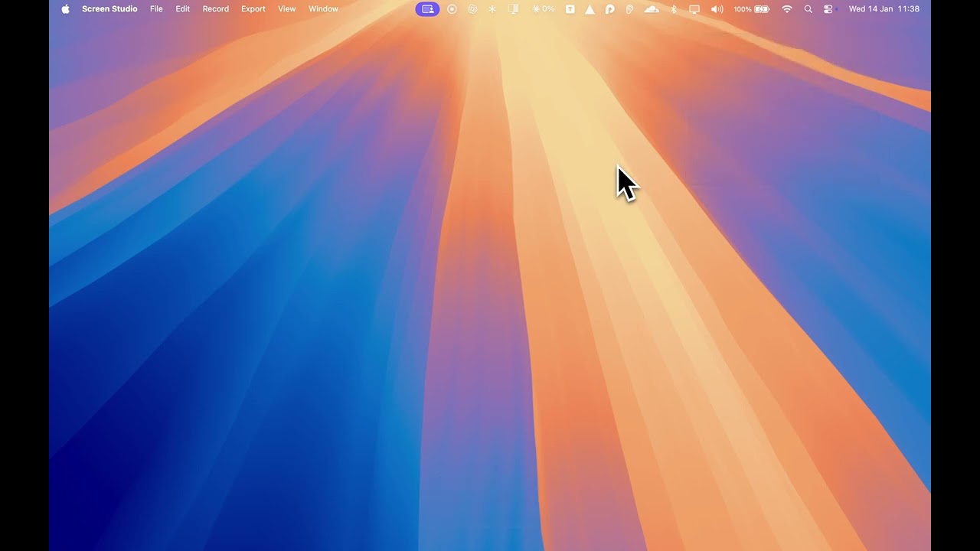This screenshot has width=980, height=551.
Task: Open Spotlight search magnifier
Action: (x=808, y=9)
